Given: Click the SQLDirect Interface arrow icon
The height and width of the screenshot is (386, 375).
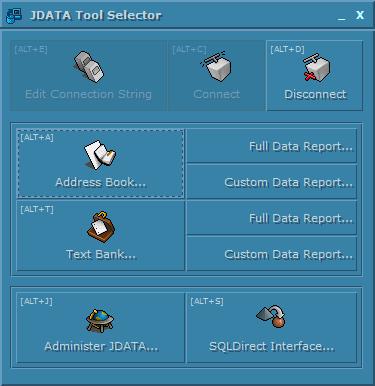Looking at the screenshot, I should pyautogui.click(x=271, y=316).
